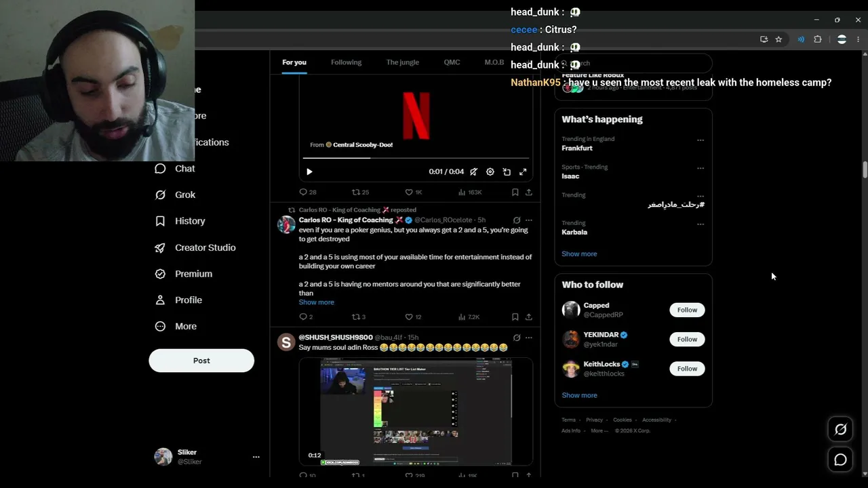Image resolution: width=868 pixels, height=488 pixels.
Task: Go to Creator Studio
Action: pyautogui.click(x=195, y=247)
